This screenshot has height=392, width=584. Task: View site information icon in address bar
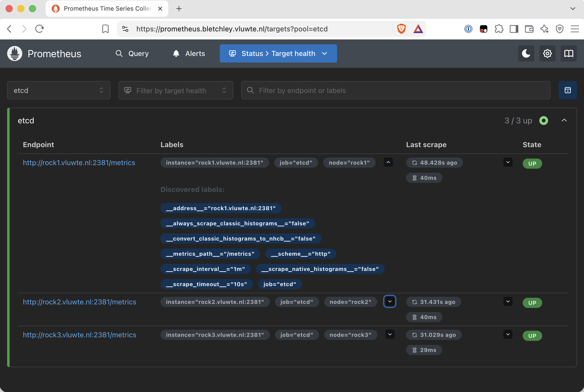125,29
